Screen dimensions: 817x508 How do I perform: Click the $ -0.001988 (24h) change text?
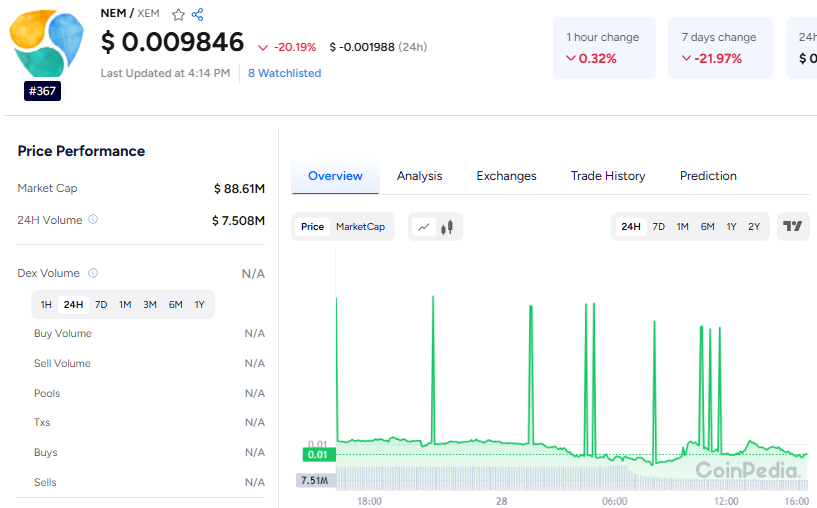pos(378,47)
